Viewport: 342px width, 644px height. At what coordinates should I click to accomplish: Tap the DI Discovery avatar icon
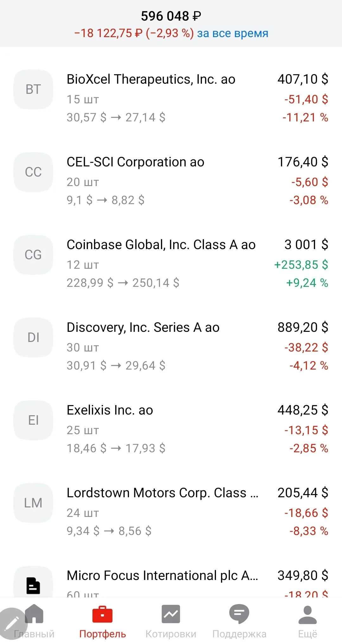(x=33, y=338)
